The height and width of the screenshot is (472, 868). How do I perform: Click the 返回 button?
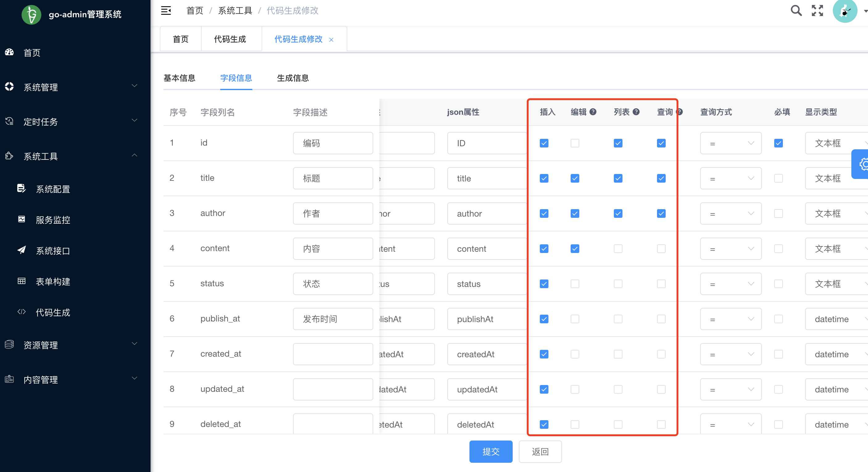click(x=540, y=451)
